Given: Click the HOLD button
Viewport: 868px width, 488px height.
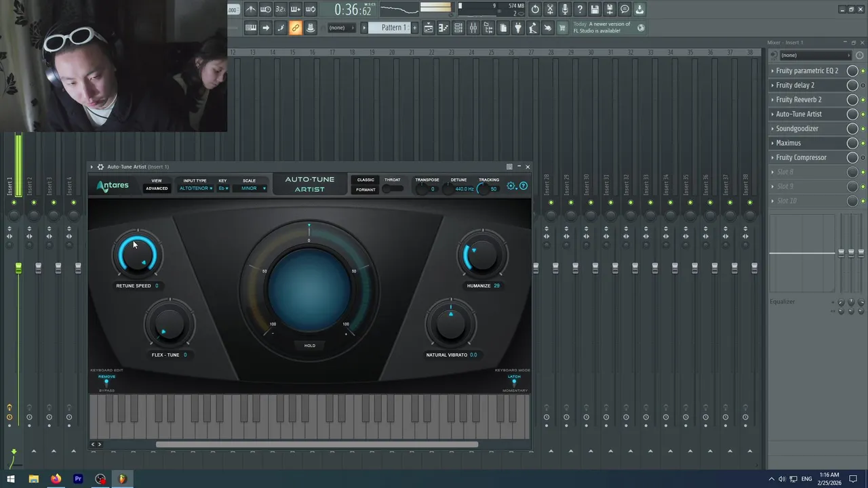Looking at the screenshot, I should pos(310,346).
